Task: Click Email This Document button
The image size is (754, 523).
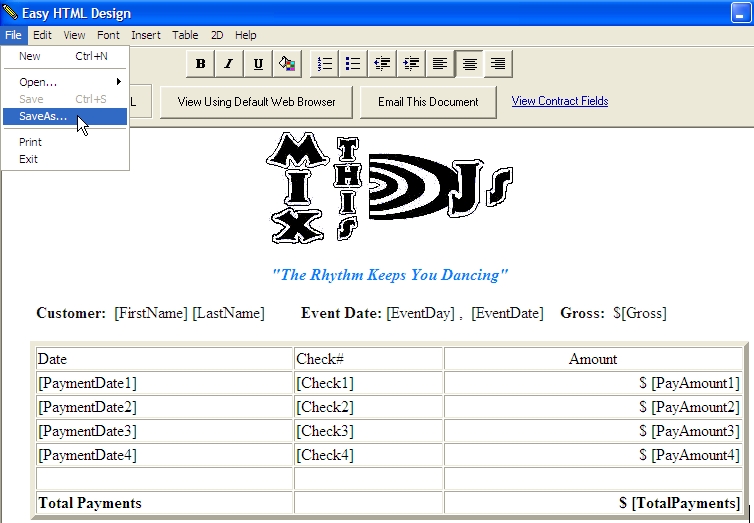Action: [x=428, y=102]
